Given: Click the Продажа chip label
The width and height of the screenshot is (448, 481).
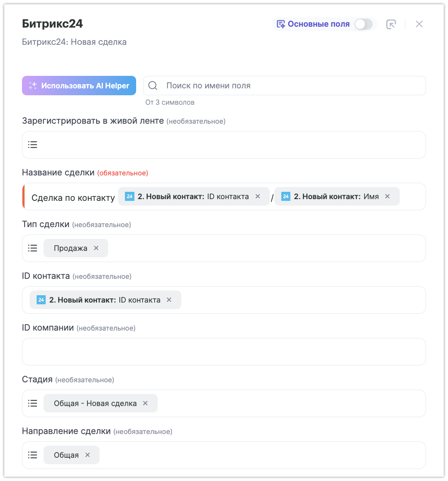Looking at the screenshot, I should click(70, 248).
